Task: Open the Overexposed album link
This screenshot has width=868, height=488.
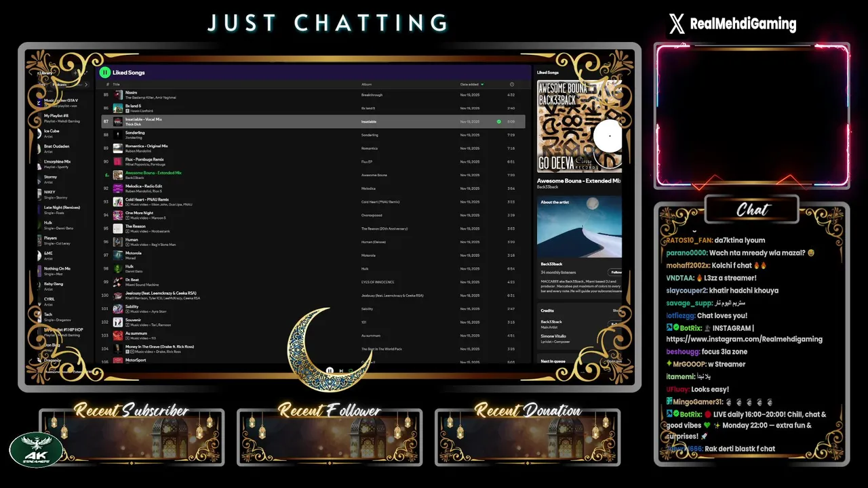Action: click(372, 216)
